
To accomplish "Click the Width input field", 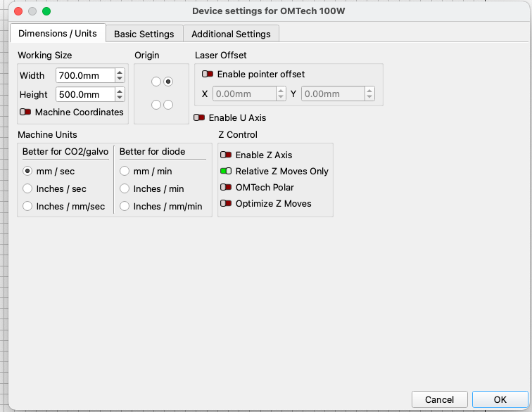I will pyautogui.click(x=86, y=75).
